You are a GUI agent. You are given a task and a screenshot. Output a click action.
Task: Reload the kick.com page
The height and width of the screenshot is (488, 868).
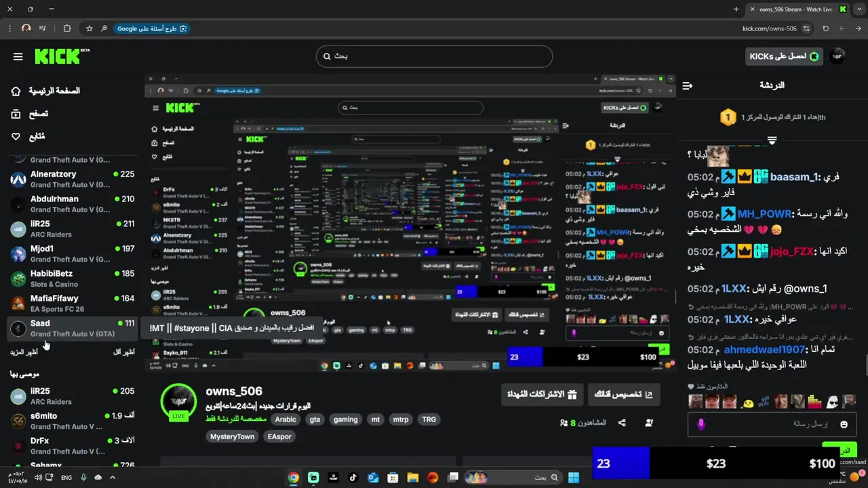(x=825, y=28)
